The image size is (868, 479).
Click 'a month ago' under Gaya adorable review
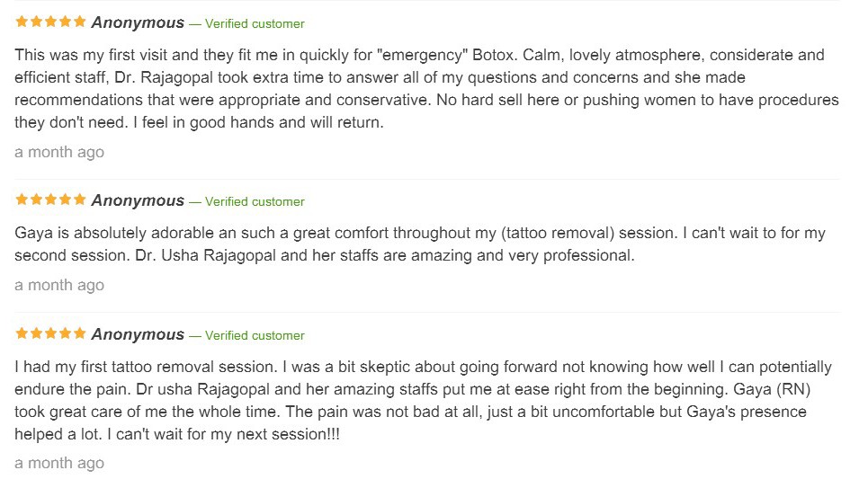point(59,286)
